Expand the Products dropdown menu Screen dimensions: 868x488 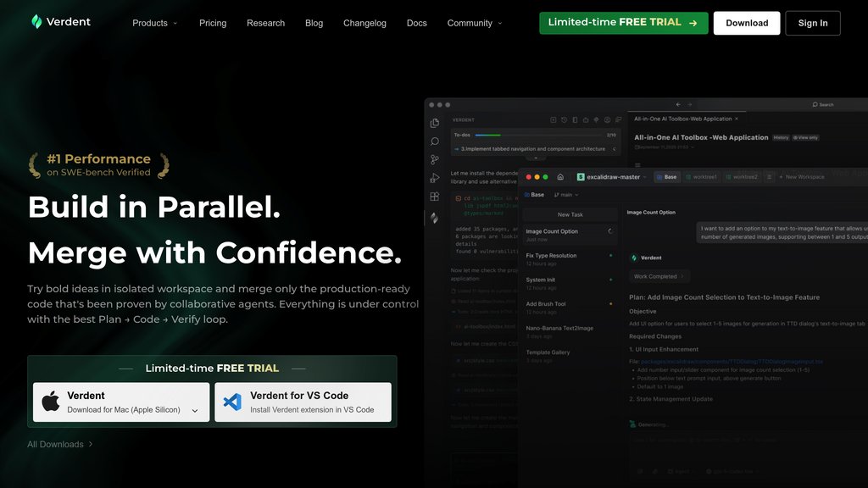[154, 23]
